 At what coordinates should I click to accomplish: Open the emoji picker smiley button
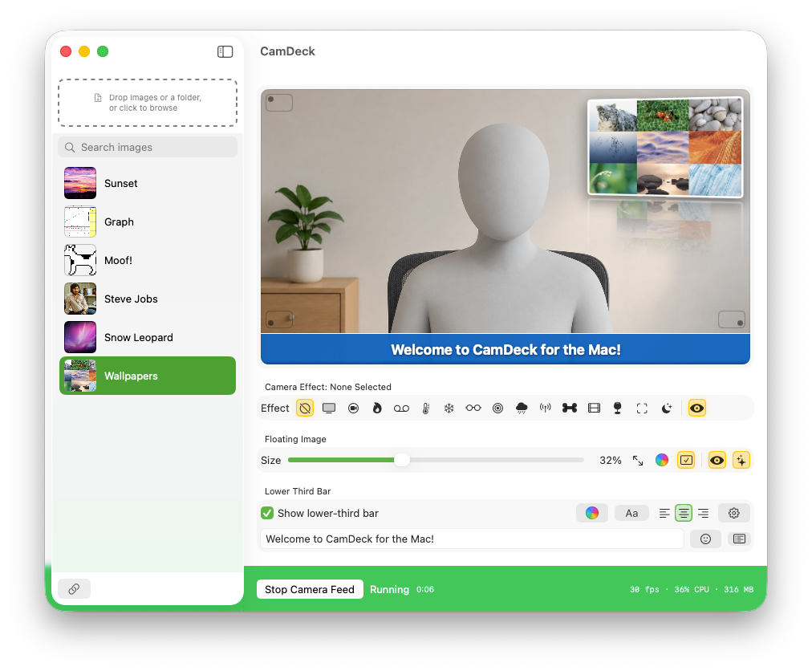tap(705, 539)
